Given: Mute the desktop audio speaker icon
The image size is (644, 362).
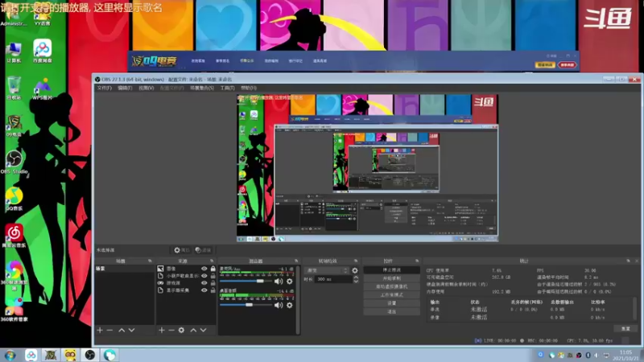Looking at the screenshot, I should pos(279,305).
